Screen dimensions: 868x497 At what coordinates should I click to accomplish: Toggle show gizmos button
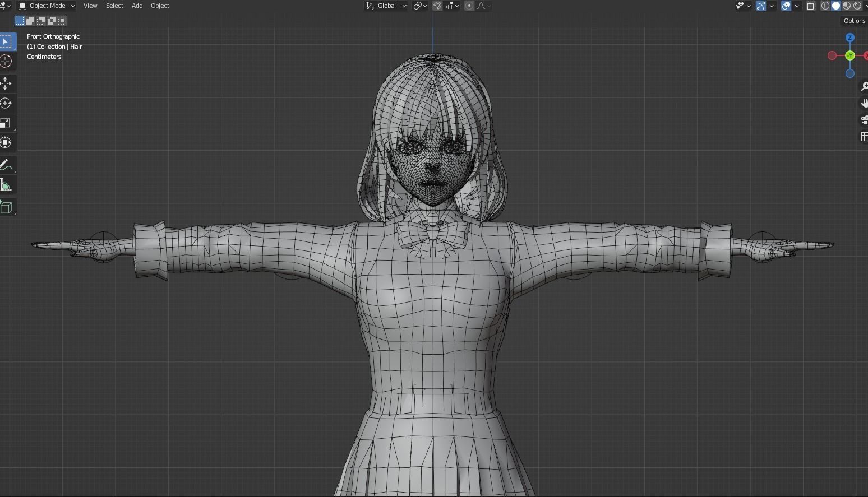pyautogui.click(x=761, y=6)
